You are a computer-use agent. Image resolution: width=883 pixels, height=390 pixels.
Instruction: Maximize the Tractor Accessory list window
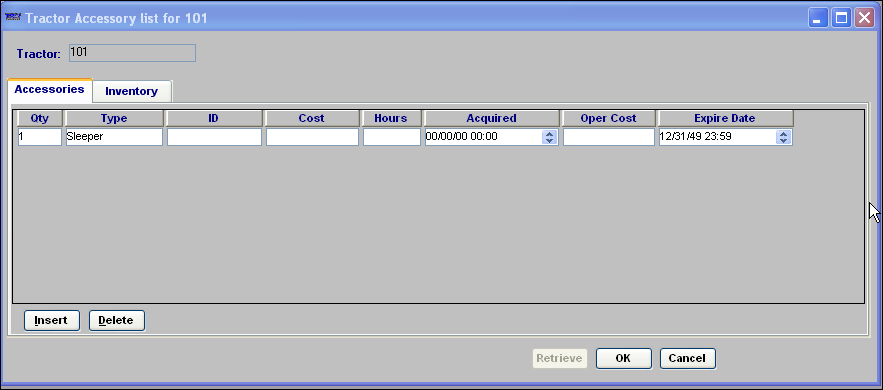(x=841, y=18)
